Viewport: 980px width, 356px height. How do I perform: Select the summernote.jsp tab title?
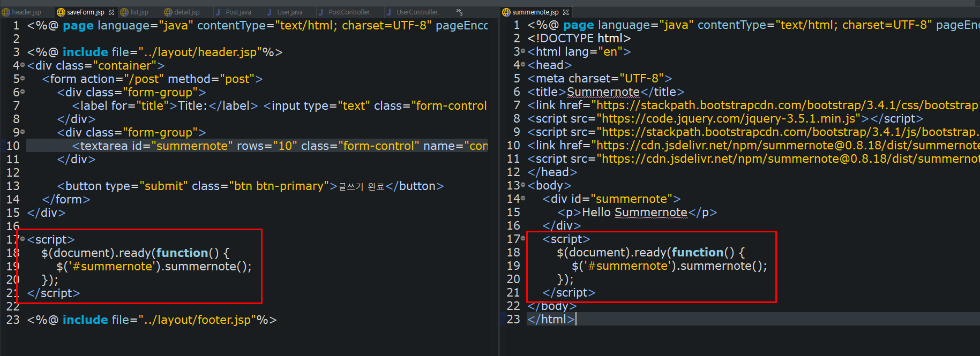[x=535, y=12]
